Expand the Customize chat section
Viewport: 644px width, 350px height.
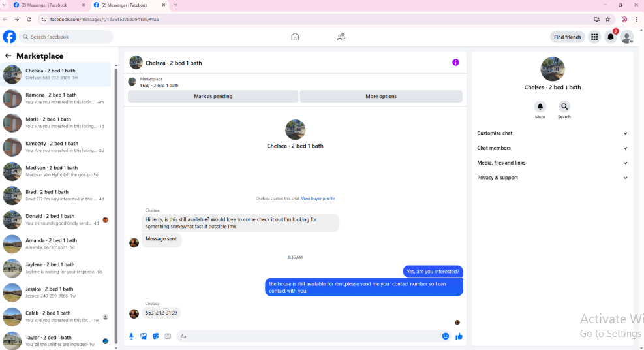pyautogui.click(x=553, y=133)
